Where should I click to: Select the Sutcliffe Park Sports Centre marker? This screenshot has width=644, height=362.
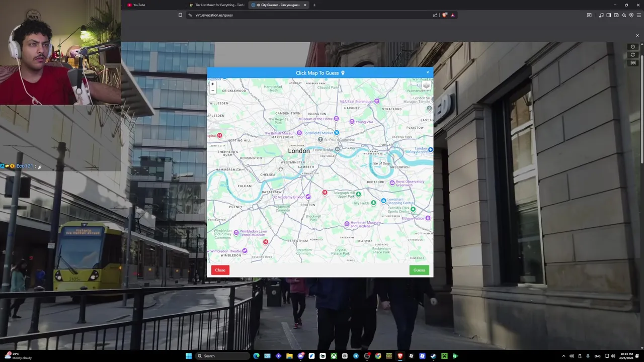point(413,209)
